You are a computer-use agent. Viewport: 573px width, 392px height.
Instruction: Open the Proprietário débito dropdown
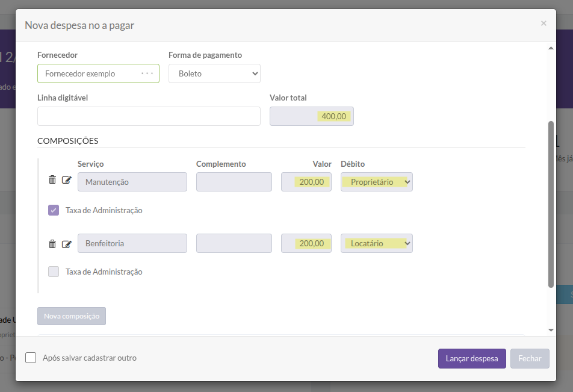(377, 182)
